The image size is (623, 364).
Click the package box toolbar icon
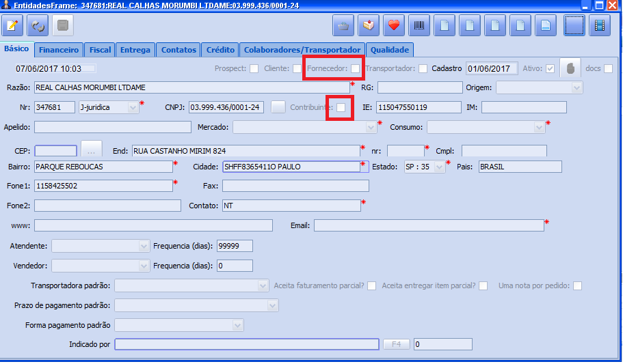[369, 26]
